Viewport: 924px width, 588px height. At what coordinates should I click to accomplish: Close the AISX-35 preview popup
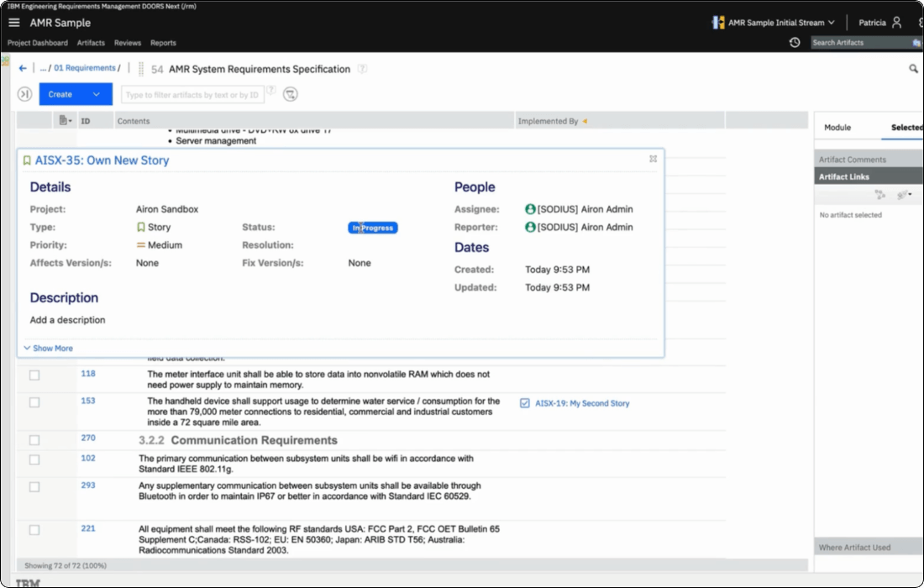tap(653, 159)
